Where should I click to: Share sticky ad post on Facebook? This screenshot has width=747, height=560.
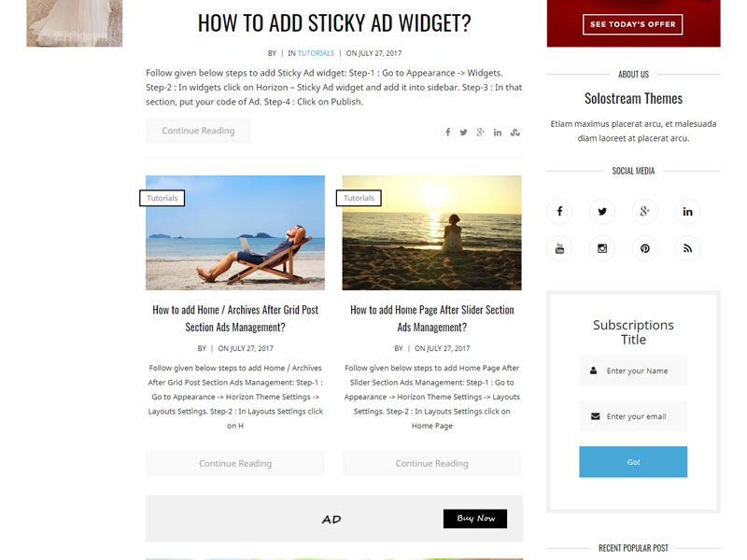448,133
